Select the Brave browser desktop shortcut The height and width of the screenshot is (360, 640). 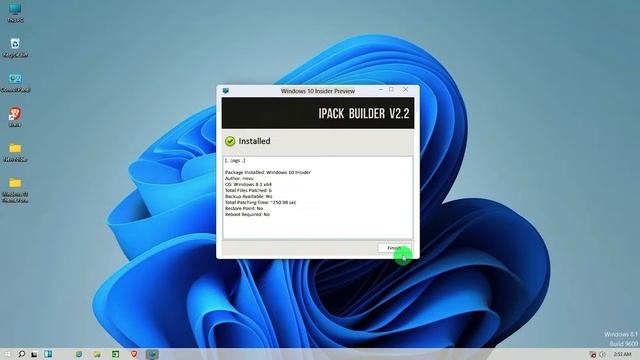(15, 117)
